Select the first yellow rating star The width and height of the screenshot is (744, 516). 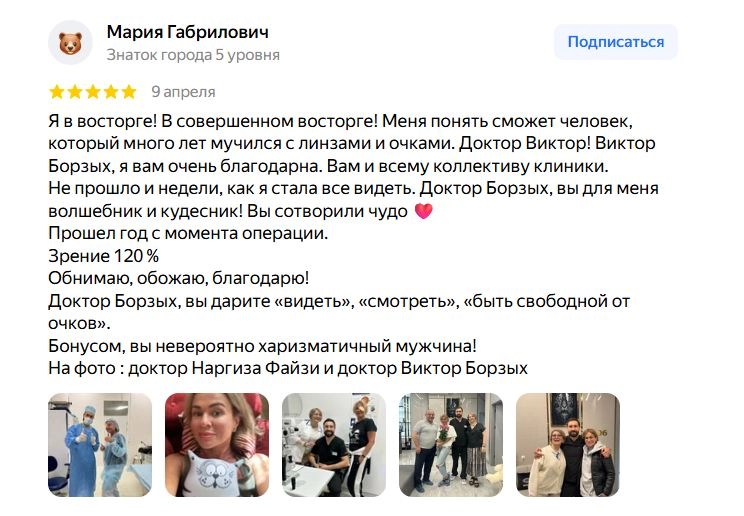[x=57, y=92]
